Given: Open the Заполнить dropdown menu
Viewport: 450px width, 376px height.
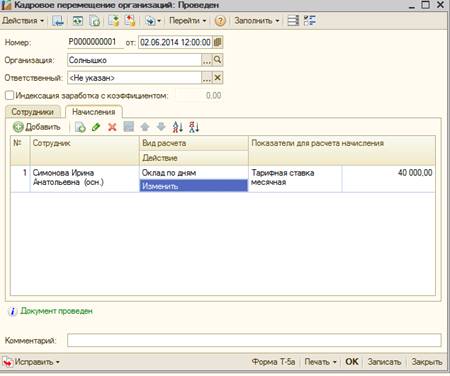Looking at the screenshot, I should pyautogui.click(x=257, y=21).
